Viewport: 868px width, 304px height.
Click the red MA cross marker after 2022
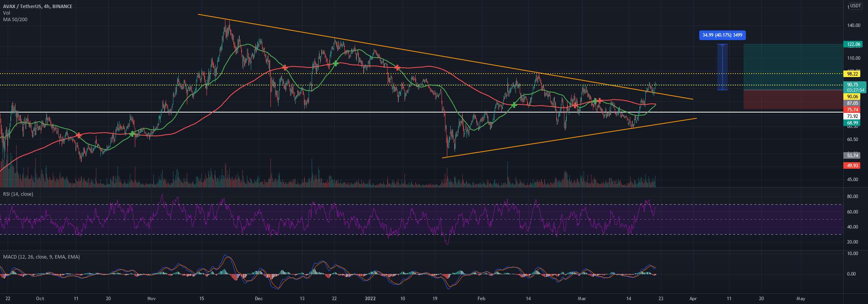tap(397, 68)
